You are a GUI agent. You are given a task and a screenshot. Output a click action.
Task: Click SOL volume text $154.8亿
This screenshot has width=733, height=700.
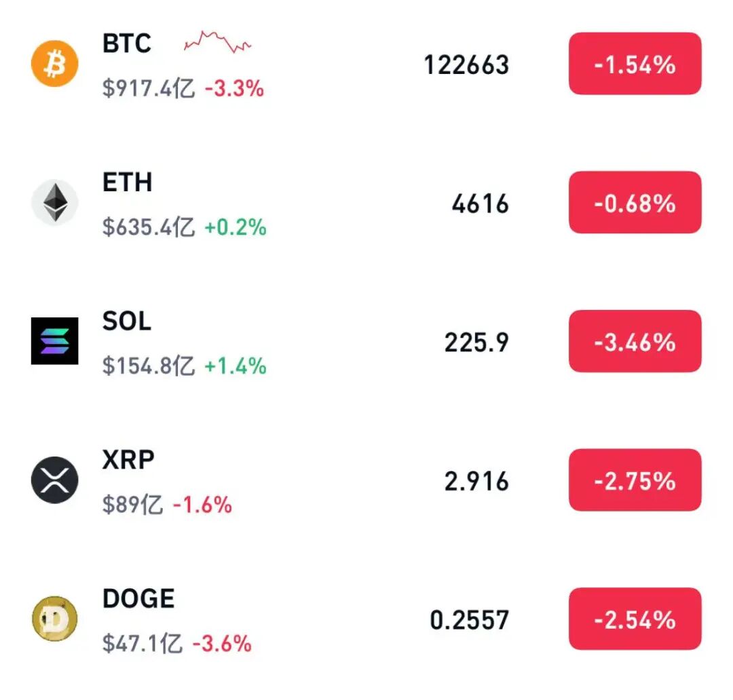coord(149,366)
